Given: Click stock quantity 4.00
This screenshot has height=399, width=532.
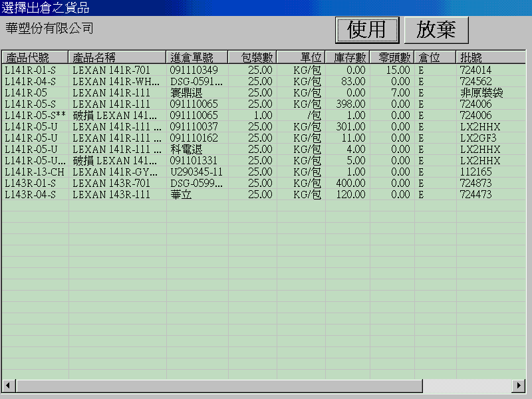Looking at the screenshot, I should (356, 149).
